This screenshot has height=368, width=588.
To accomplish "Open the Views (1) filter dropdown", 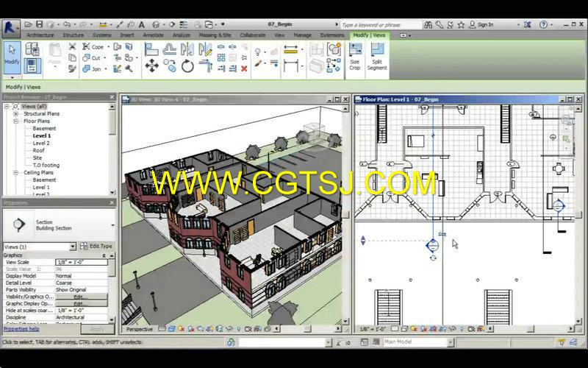I will pos(73,247).
